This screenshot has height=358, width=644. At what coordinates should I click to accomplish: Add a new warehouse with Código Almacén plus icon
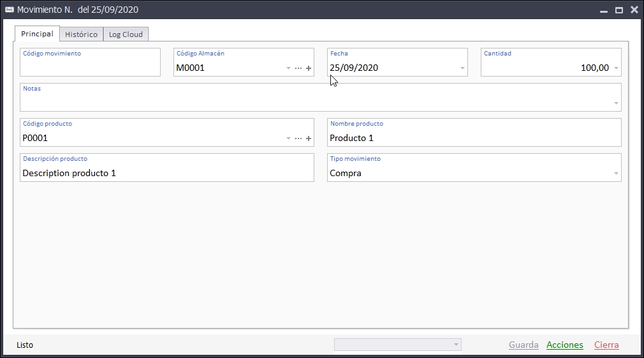pos(309,68)
